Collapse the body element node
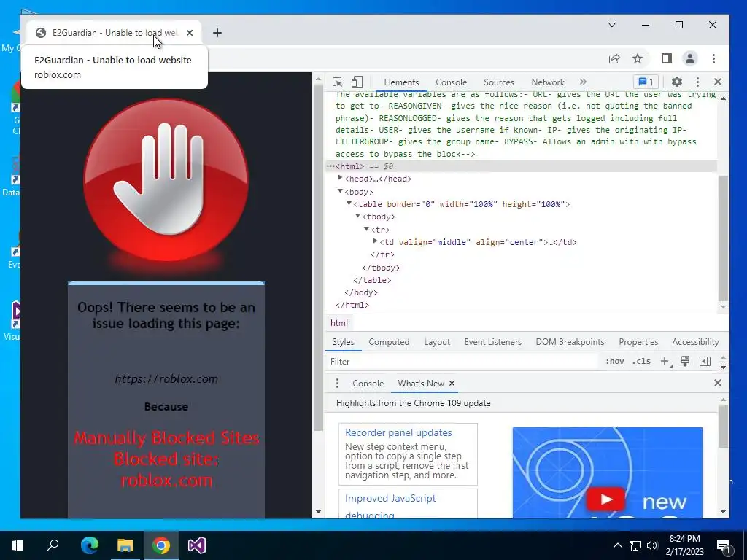This screenshot has height=560, width=747. [340, 191]
